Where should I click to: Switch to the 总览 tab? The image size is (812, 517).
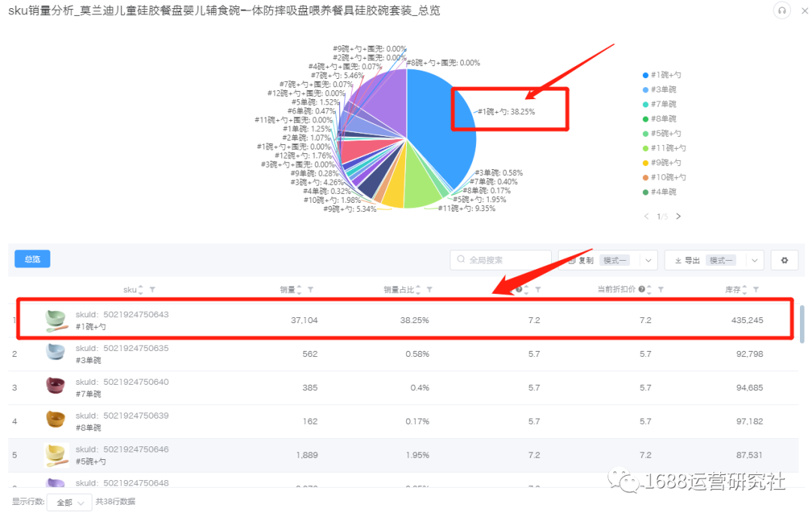point(32,258)
